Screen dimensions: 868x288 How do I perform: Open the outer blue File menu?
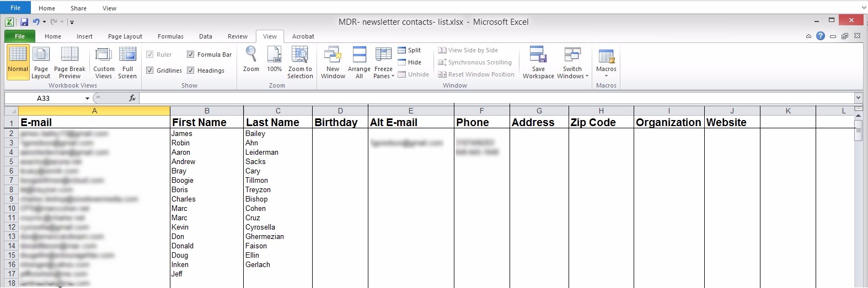[x=15, y=8]
